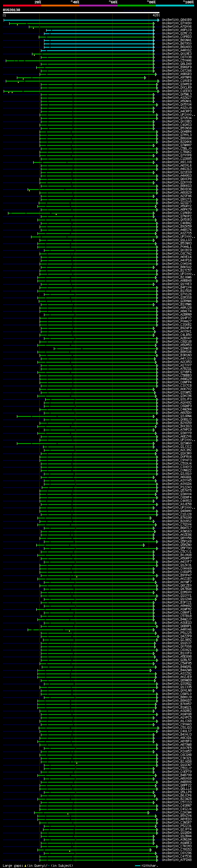Viewport: 197px width, 868px height.
Task: Choose hit UniRef100_Q2RHW4
Action: coord(176,301)
